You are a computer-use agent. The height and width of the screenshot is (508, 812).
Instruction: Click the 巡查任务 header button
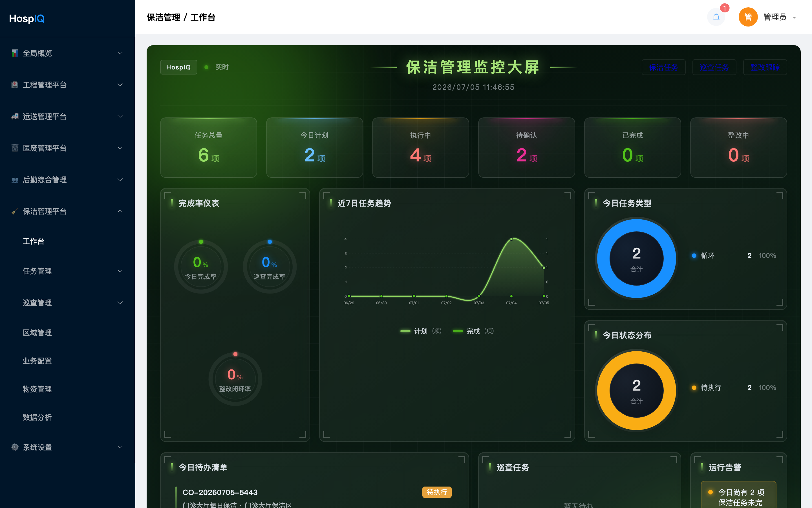[714, 67]
